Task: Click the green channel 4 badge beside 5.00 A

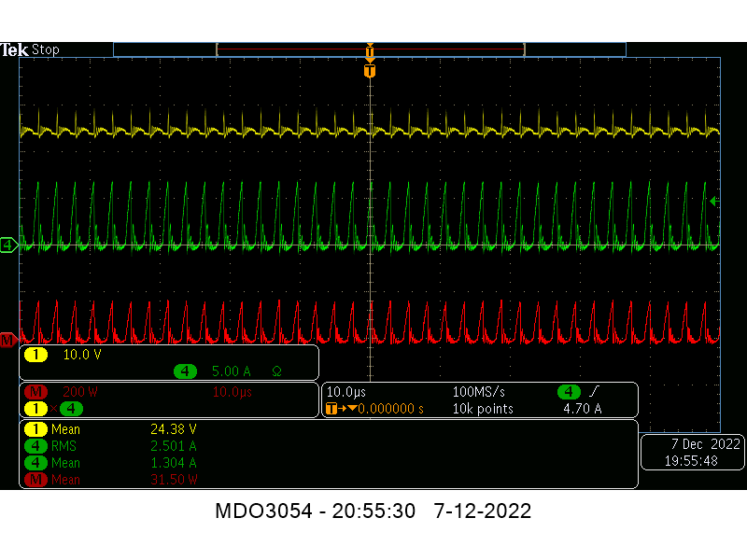Action: (185, 371)
